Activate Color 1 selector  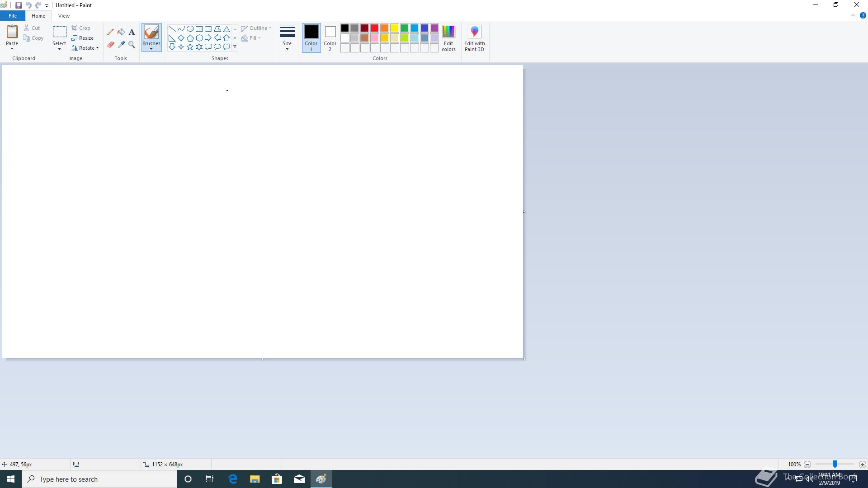point(311,38)
